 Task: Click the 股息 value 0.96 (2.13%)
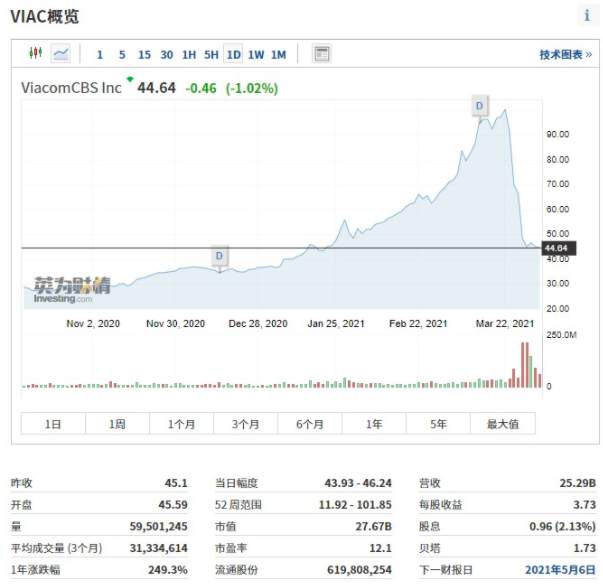coord(563,526)
